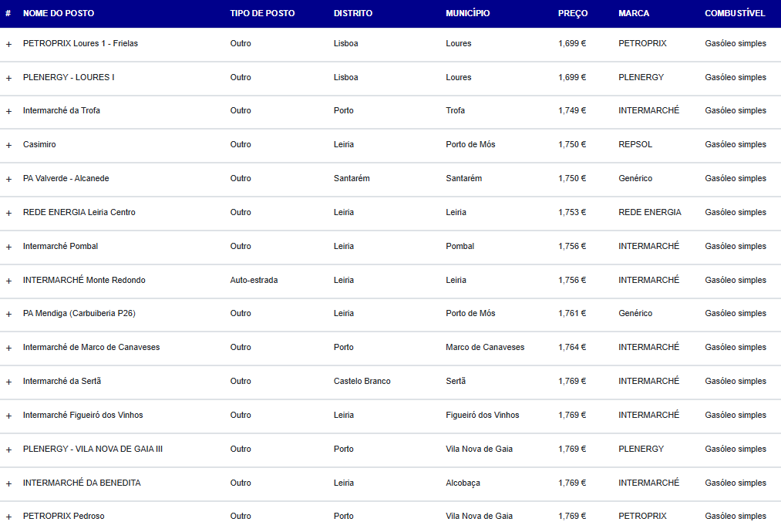
Task: Sort by PREÇO column header
Action: pyautogui.click(x=573, y=13)
